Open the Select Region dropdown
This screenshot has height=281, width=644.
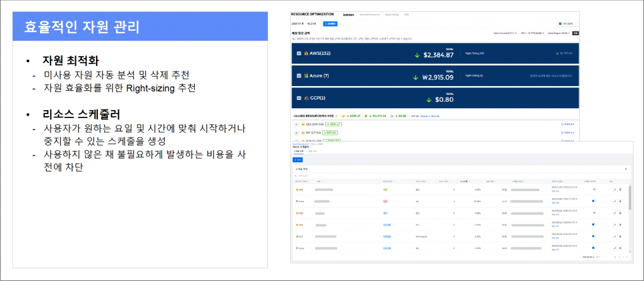tap(559, 33)
